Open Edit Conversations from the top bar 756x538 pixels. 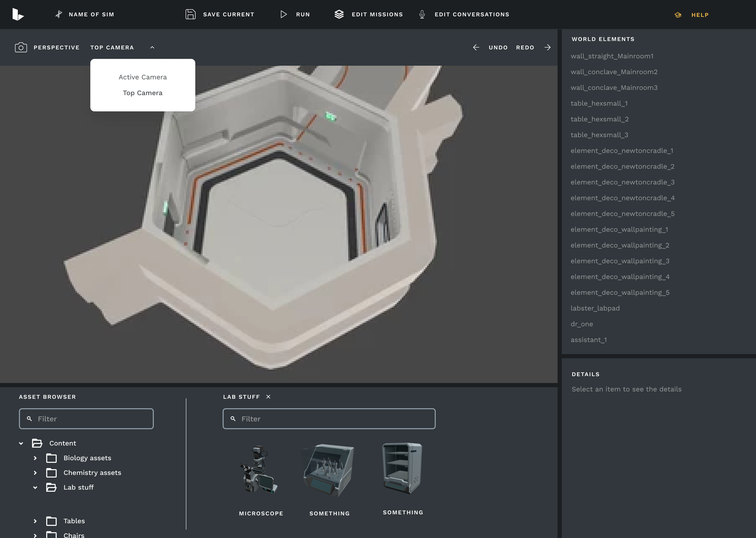pyautogui.click(x=472, y=14)
